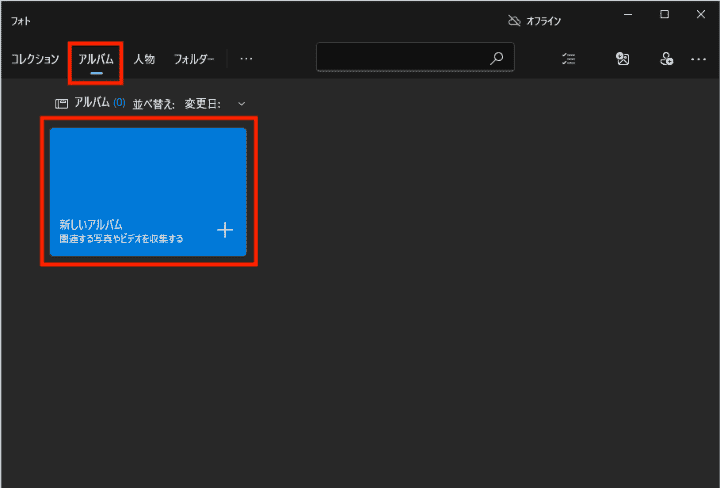
Task: Go to the フォルダー tab
Action: click(194, 59)
